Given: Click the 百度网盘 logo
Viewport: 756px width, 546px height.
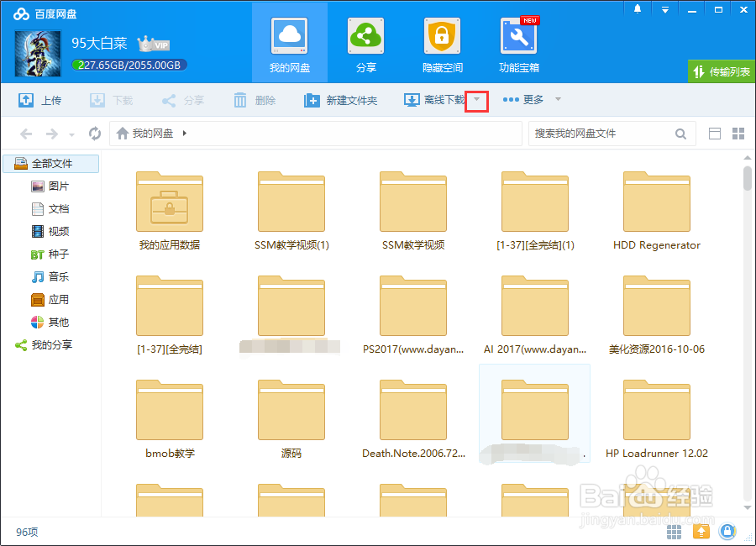Looking at the screenshot, I should point(45,14).
